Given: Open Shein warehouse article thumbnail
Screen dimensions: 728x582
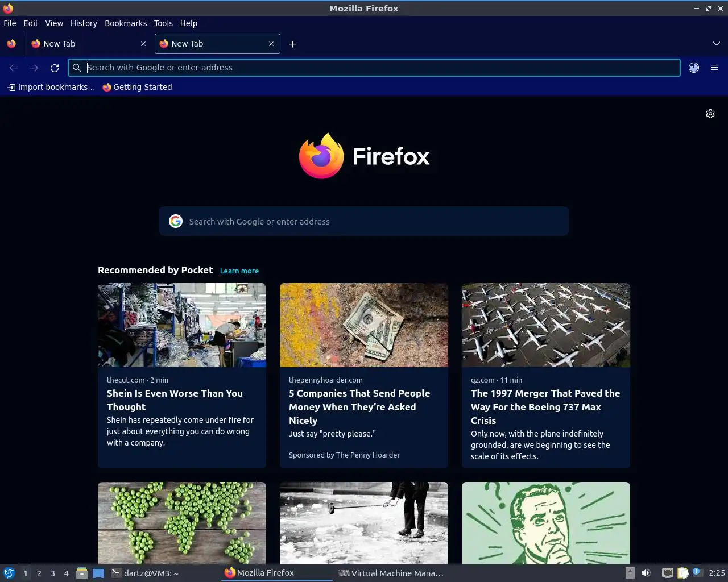Looking at the screenshot, I should (x=182, y=325).
